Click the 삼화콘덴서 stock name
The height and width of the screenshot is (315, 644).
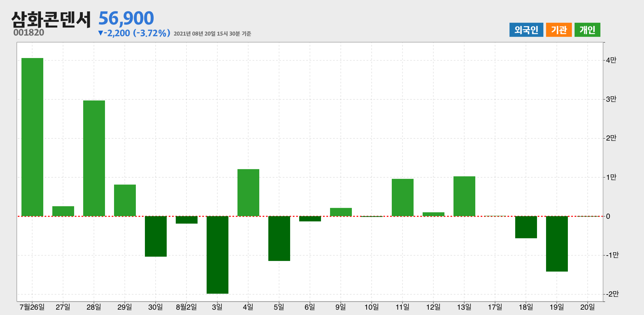tap(51, 19)
